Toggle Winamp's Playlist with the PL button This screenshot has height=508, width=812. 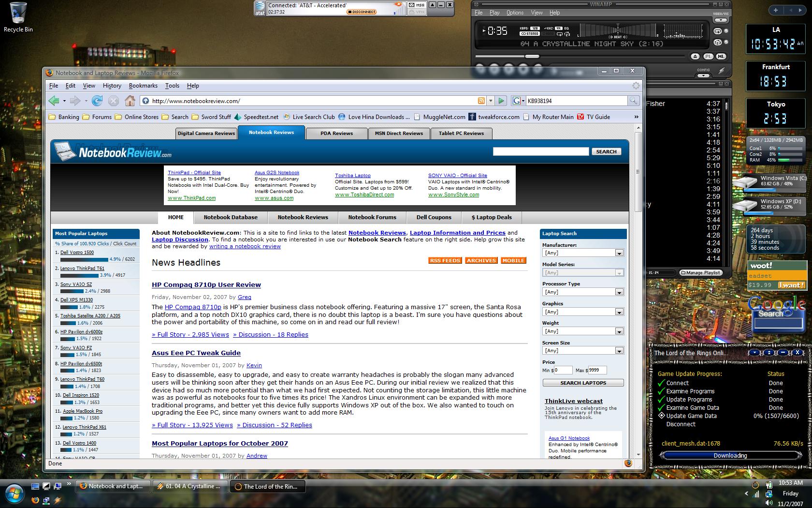tap(708, 57)
